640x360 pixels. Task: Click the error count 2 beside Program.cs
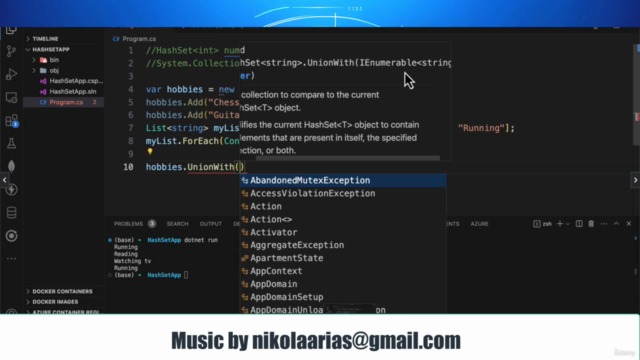95,102
